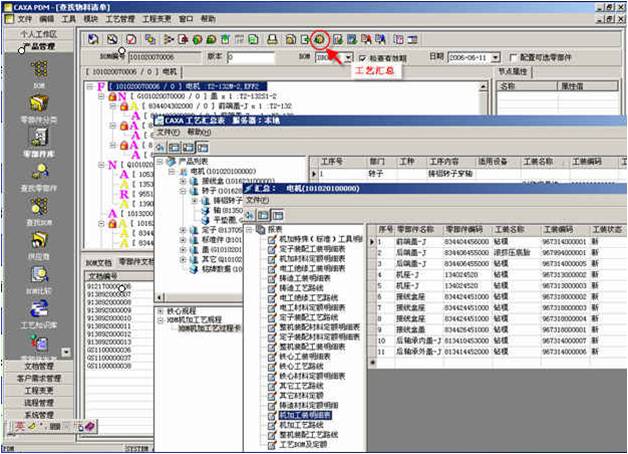This screenshot has width=628, height=454.
Task: Click the 工艺汇总 toolbar icon circled in red
Action: click(320, 39)
